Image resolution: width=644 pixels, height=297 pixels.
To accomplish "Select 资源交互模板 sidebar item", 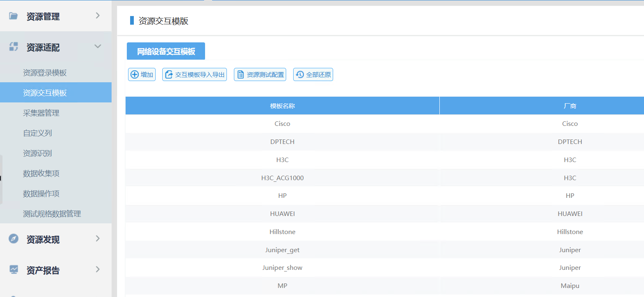I will [56, 93].
